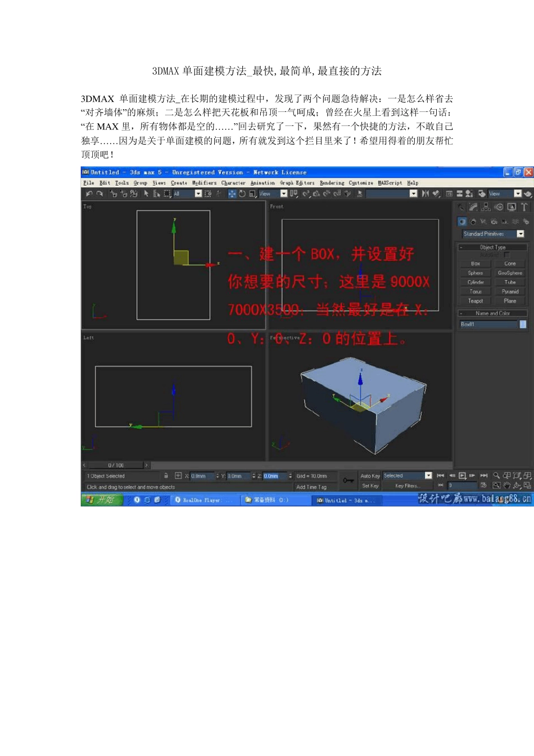This screenshot has height=756, width=534.
Task: Click the Box primitive button
Action: [476, 263]
